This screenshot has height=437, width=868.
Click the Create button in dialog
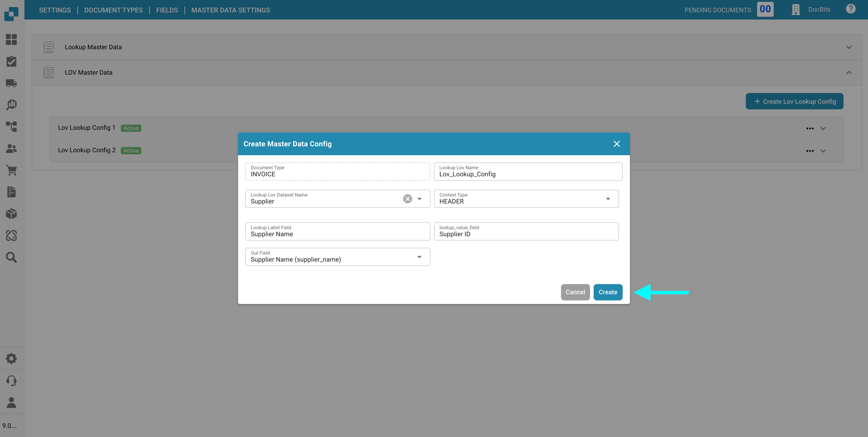tap(608, 292)
